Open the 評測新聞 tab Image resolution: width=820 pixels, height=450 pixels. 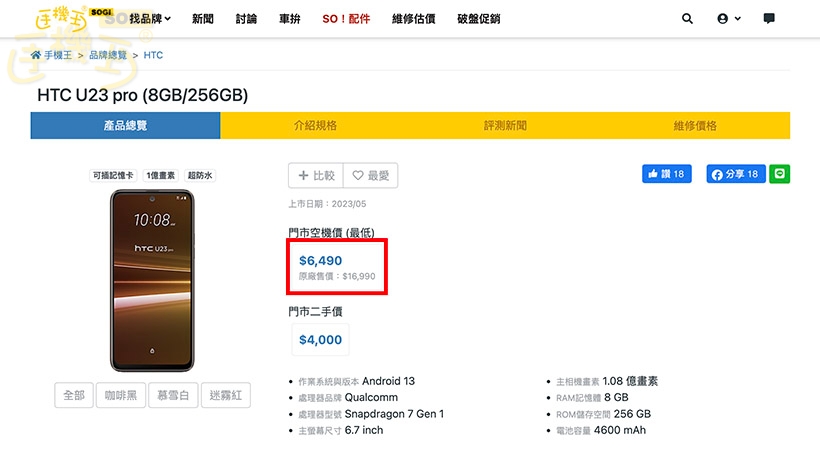tap(505, 126)
